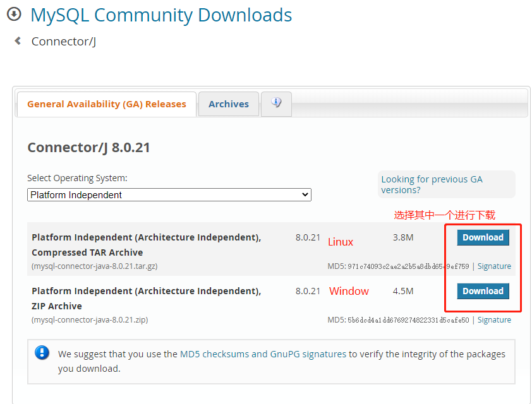Image resolution: width=532 pixels, height=404 pixels.
Task: Click version 8.0.21 in the ZIP row
Action: (308, 291)
